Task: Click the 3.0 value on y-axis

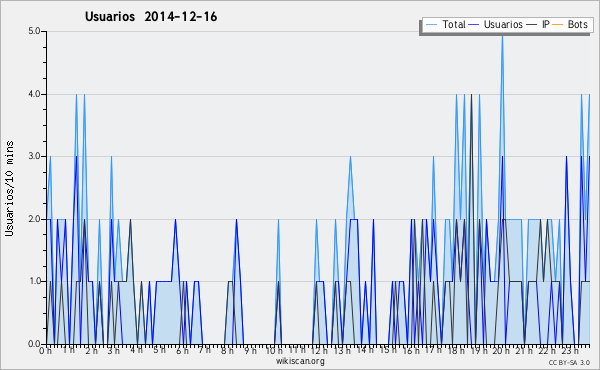Action: coord(34,156)
